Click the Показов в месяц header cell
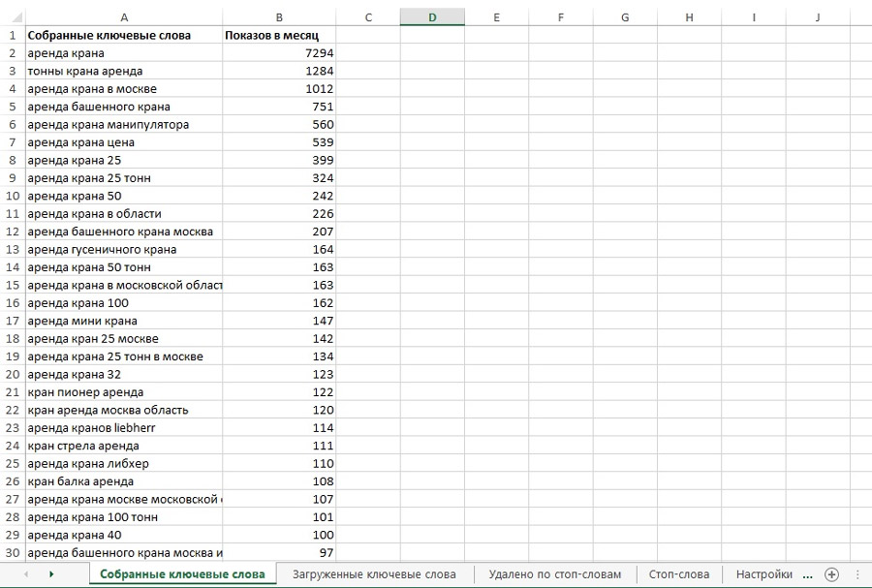 point(279,36)
